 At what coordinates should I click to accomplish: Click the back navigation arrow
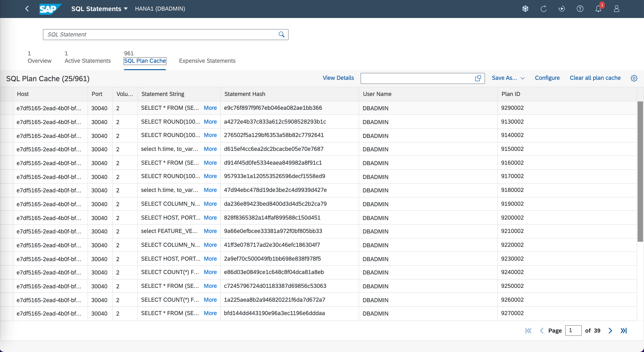pos(27,9)
